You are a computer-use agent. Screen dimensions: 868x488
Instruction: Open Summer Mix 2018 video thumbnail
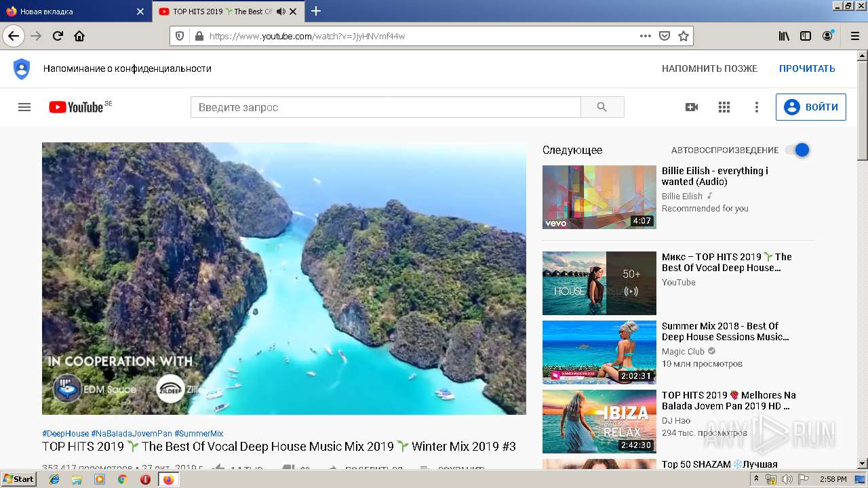[x=599, y=352]
